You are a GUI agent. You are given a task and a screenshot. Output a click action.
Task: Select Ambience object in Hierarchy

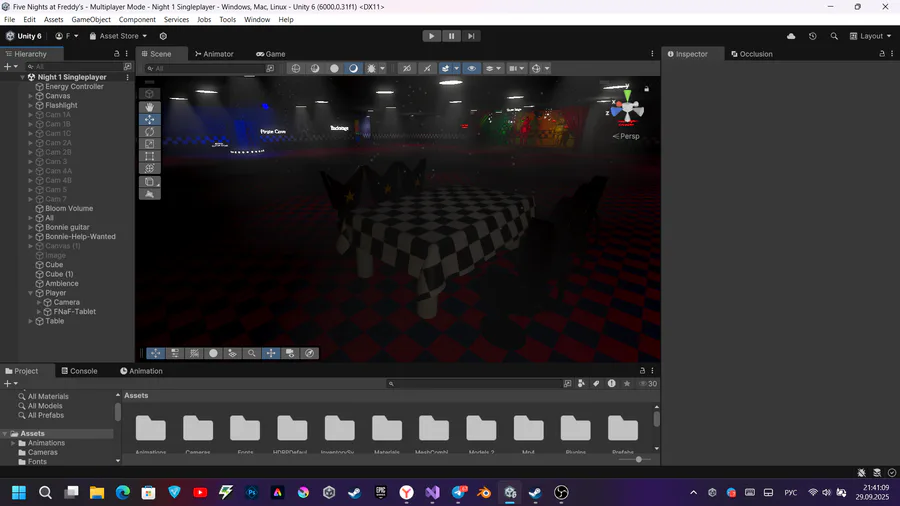61,283
